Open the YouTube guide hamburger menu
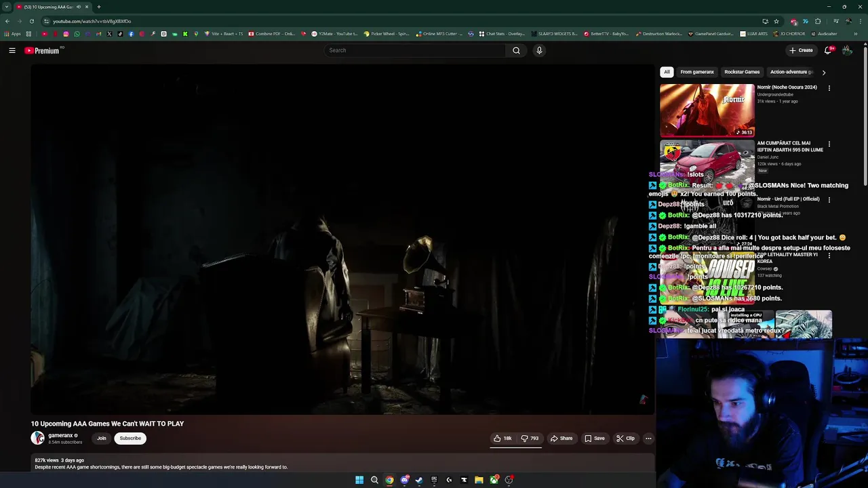The width and height of the screenshot is (868, 488). [x=12, y=50]
